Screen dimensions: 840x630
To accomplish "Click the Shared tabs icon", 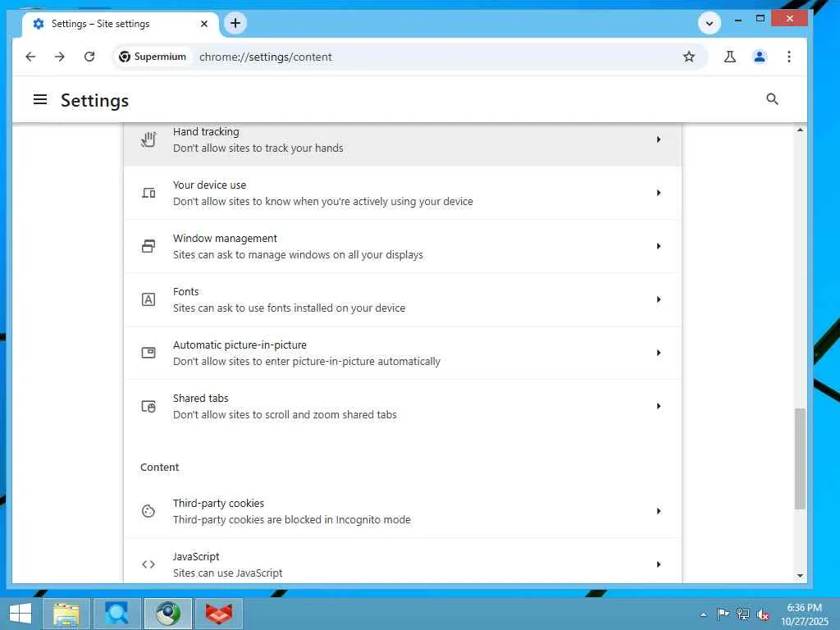I will click(148, 406).
